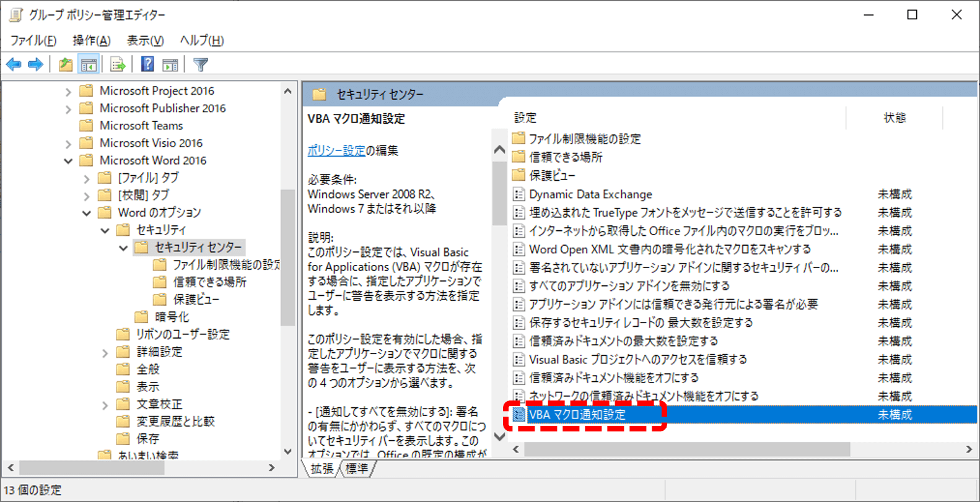This screenshot has width=980, height=502.
Task: Open the Help question-mark toolbar icon
Action: 147,64
